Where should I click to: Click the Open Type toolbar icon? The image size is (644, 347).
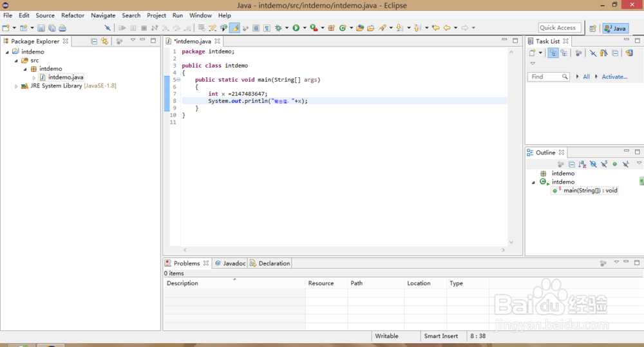pyautogui.click(x=360, y=28)
